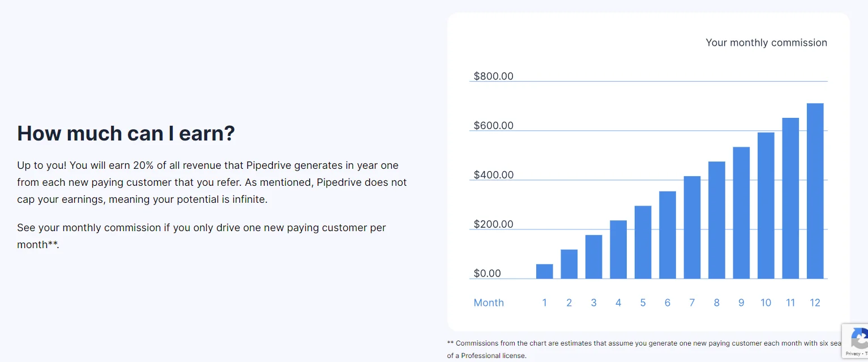Click the $400.00 axis label
The width and height of the screenshot is (868, 362).
494,174
